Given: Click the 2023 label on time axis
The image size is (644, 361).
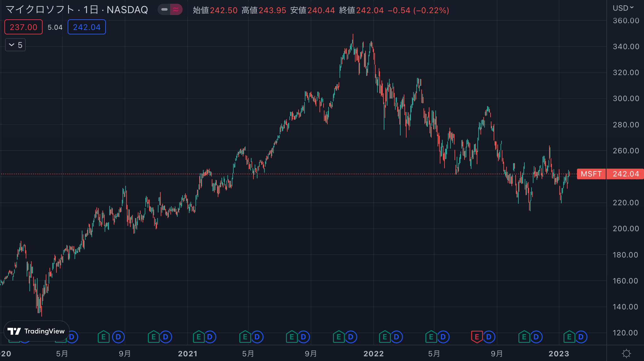Looking at the screenshot, I should (559, 354).
